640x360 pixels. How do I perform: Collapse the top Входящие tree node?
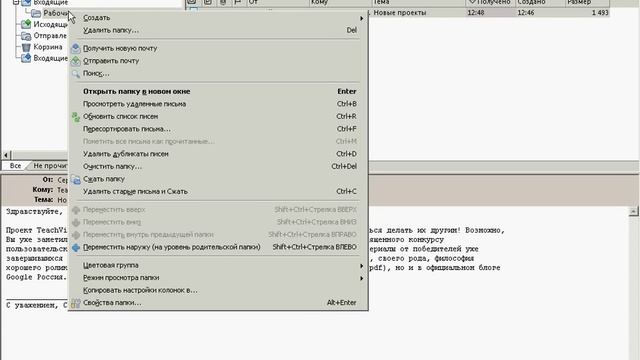click(16, 2)
